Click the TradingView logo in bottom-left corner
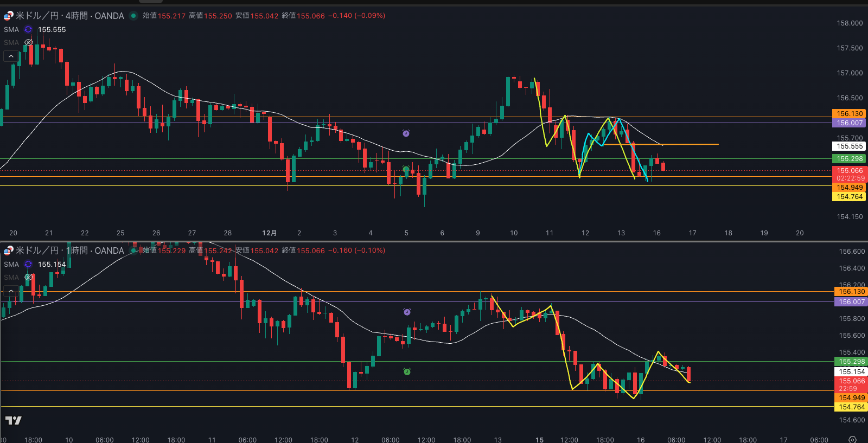This screenshot has width=868, height=443. [14, 420]
